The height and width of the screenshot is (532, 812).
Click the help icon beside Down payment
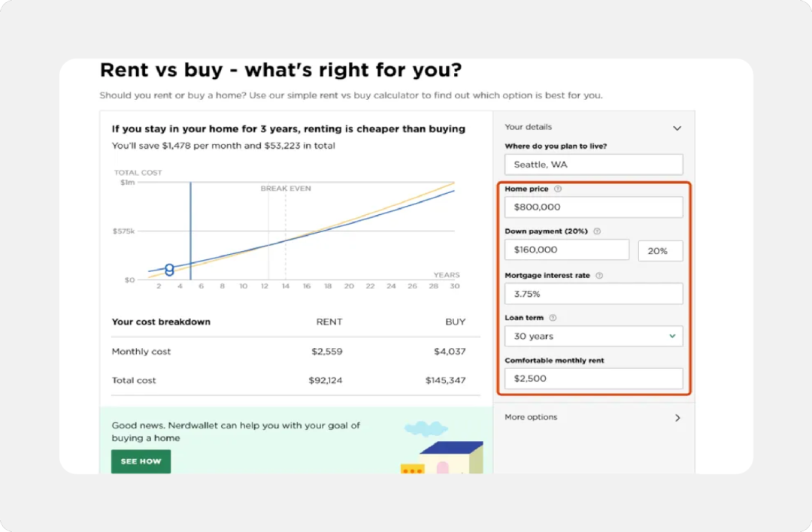(x=597, y=231)
